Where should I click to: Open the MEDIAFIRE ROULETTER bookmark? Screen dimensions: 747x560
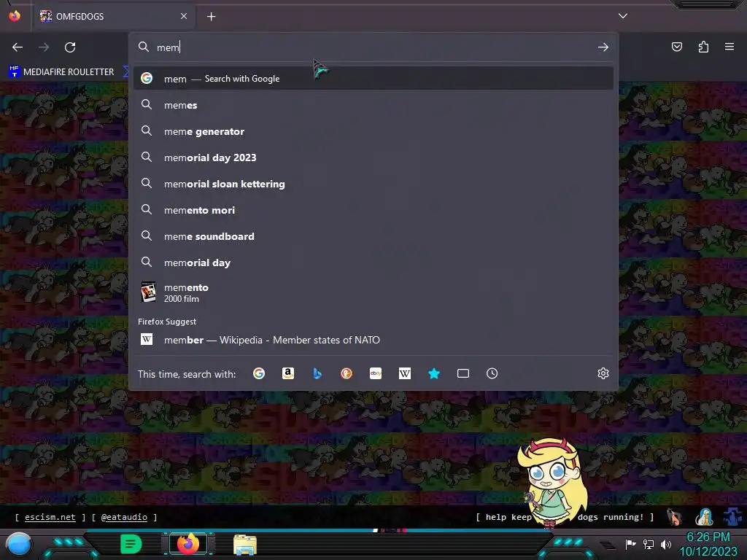point(61,72)
